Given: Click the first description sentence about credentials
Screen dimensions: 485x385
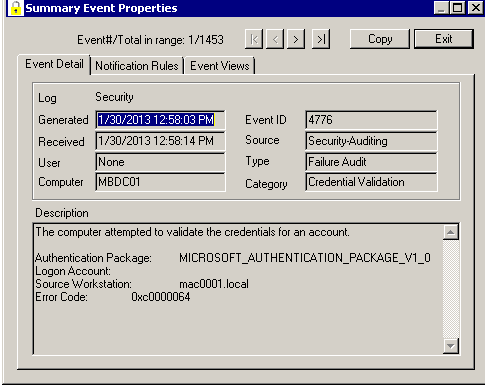Looking at the screenshot, I should click(193, 232).
